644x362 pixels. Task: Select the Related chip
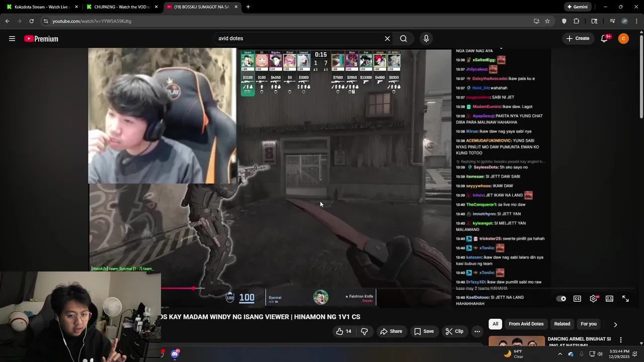(562, 324)
